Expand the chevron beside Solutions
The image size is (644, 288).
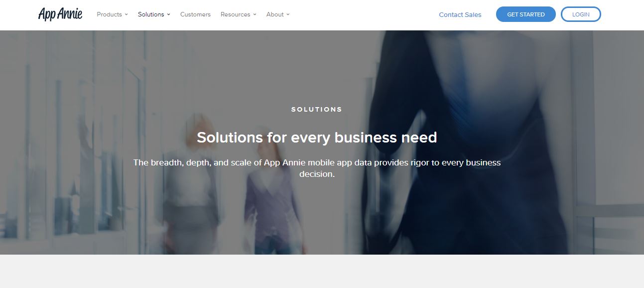tap(168, 14)
